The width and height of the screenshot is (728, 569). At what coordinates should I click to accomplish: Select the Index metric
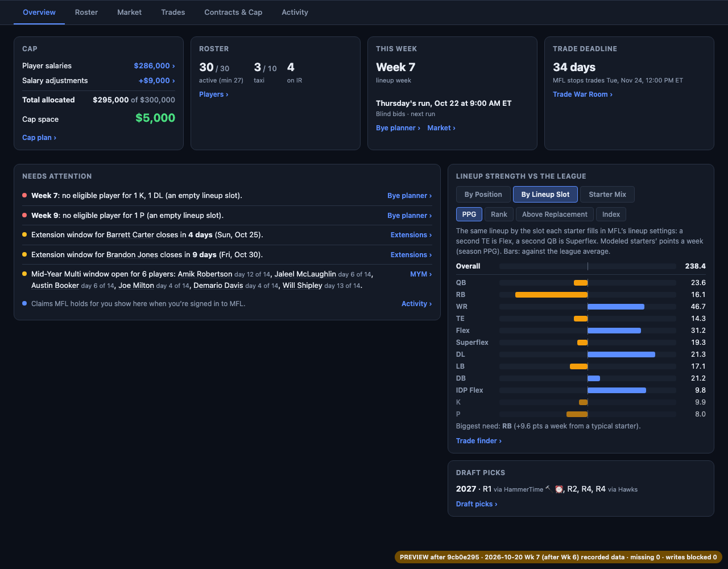[x=611, y=215]
